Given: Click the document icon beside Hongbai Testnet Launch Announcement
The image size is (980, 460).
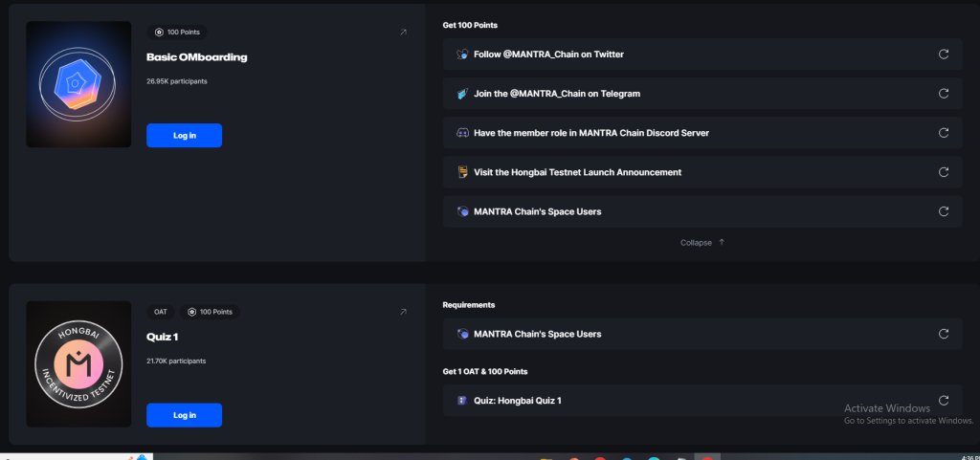Looking at the screenshot, I should click(462, 172).
